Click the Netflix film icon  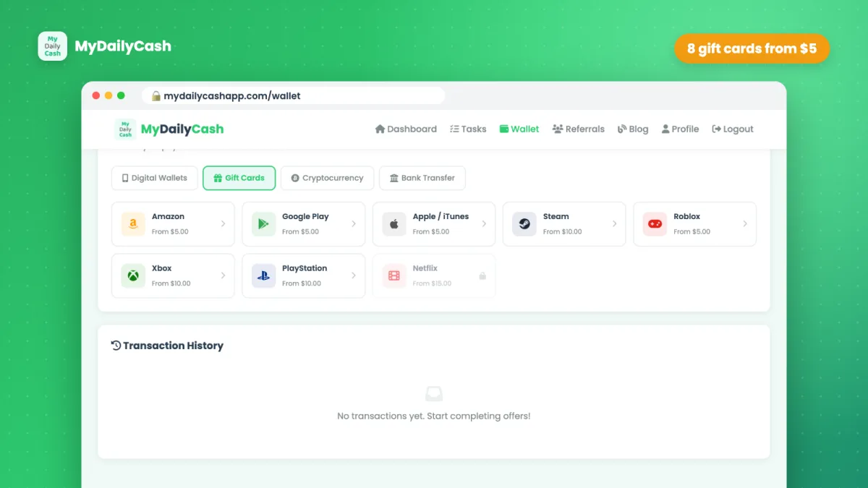[394, 275]
